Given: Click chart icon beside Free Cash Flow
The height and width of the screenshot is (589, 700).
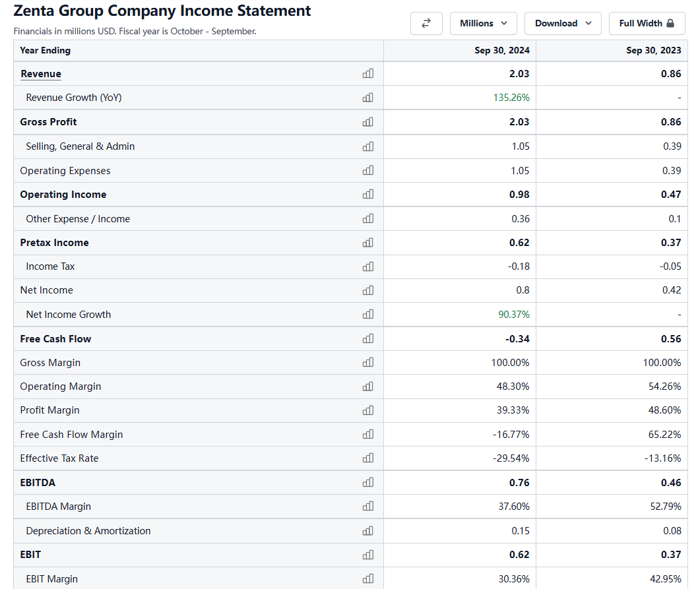Looking at the screenshot, I should (368, 338).
